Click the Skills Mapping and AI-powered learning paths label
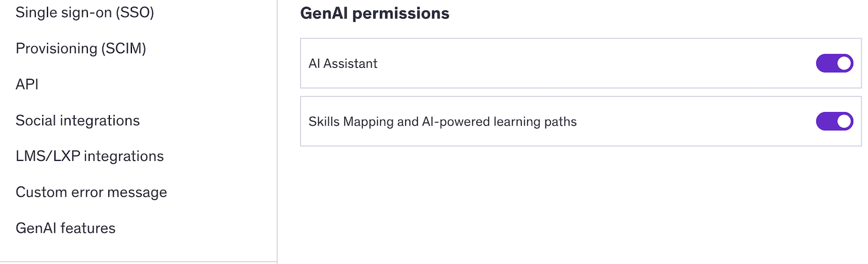868x264 pixels. click(x=442, y=122)
